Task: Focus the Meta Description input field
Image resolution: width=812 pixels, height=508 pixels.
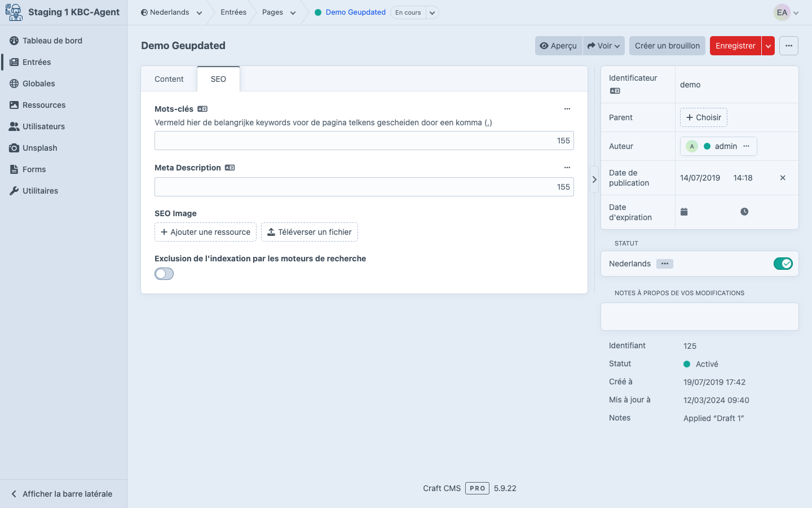Action: click(364, 187)
